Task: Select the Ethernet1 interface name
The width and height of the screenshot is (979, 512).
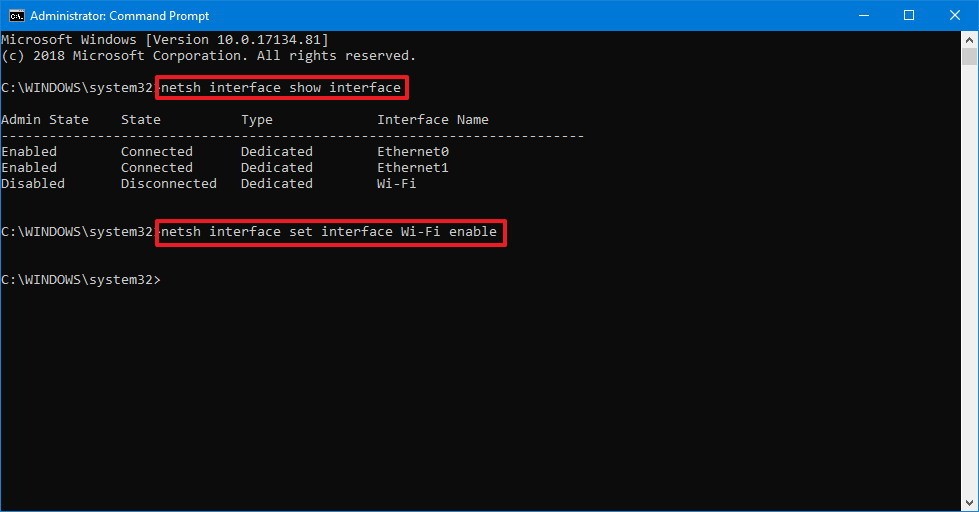Action: [x=413, y=168]
